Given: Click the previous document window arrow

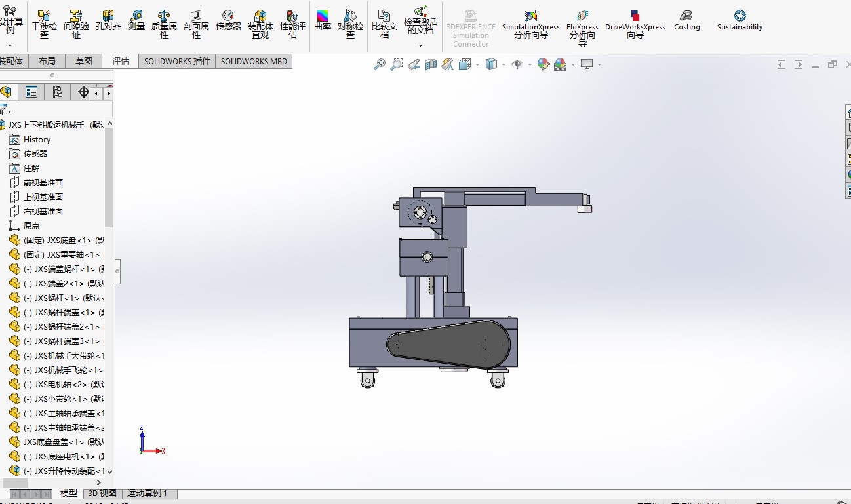Looking at the screenshot, I should tap(782, 64).
